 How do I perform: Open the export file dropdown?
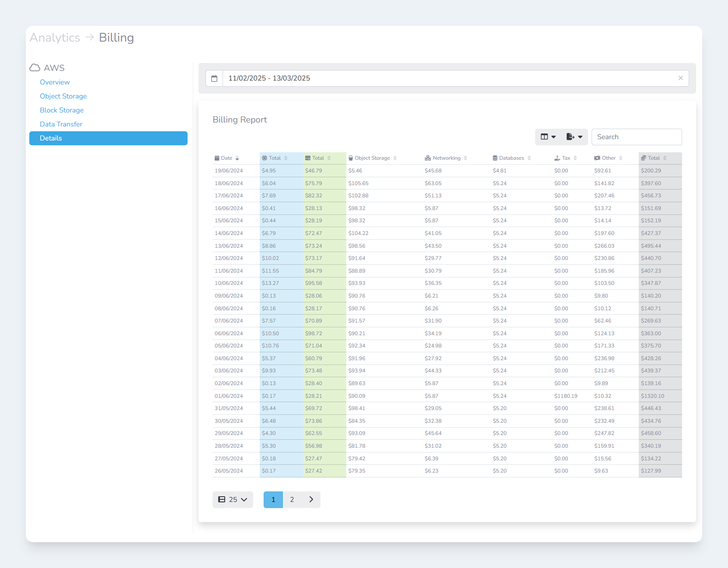(574, 137)
